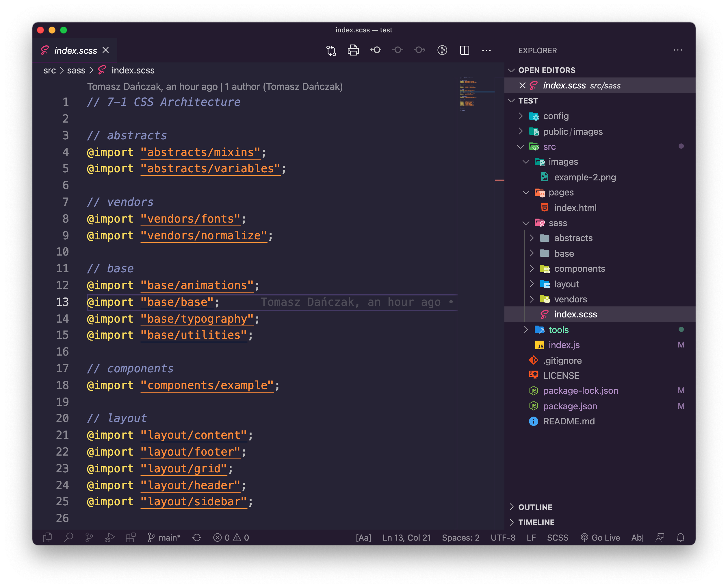Collapse the sass folder

tap(600, 223)
